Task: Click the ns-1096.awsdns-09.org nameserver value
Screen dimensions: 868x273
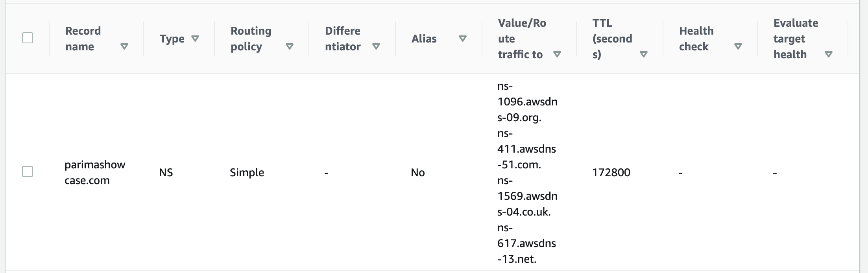Action: tap(527, 101)
